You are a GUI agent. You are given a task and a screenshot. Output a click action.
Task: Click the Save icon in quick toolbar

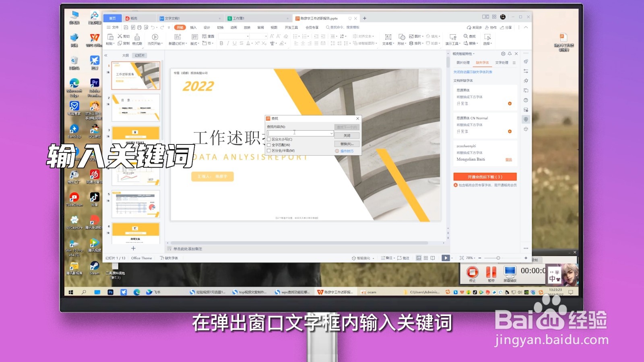(x=126, y=27)
